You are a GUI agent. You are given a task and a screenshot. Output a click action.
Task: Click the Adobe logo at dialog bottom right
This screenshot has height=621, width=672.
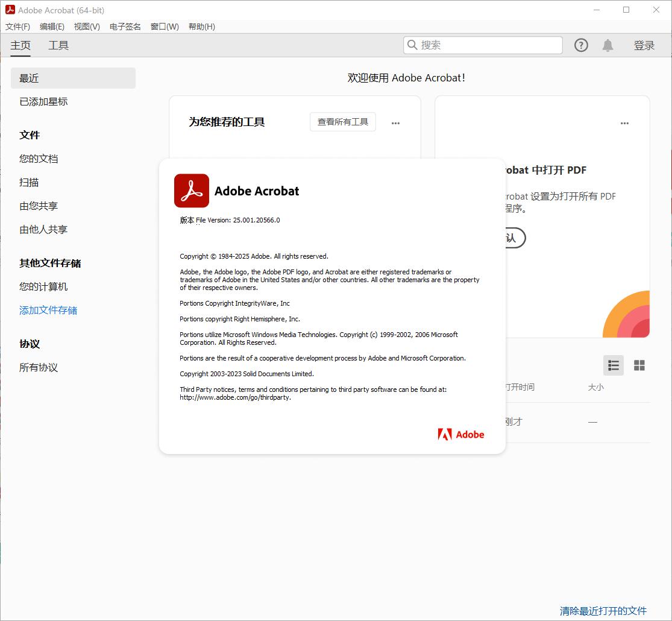point(461,434)
